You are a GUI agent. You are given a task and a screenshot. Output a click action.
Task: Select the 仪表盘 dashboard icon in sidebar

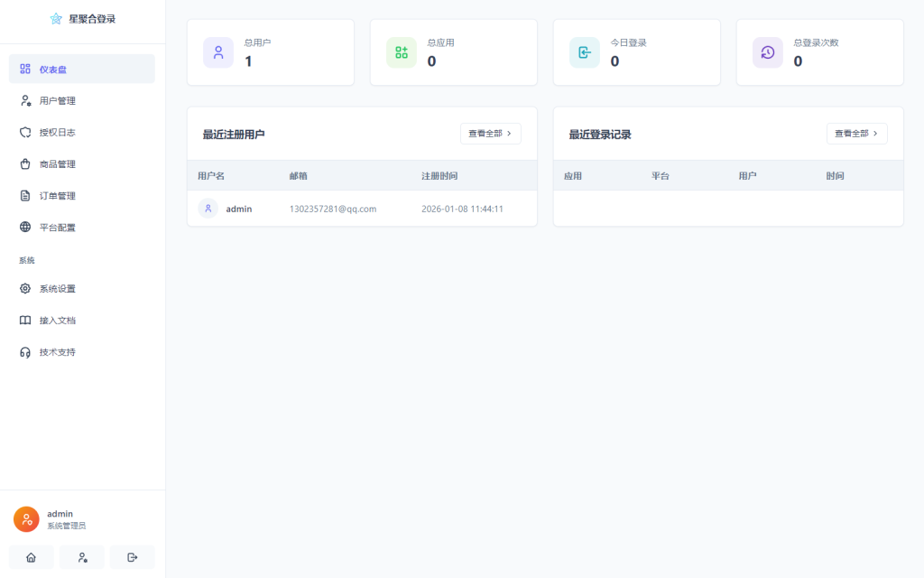(23, 69)
